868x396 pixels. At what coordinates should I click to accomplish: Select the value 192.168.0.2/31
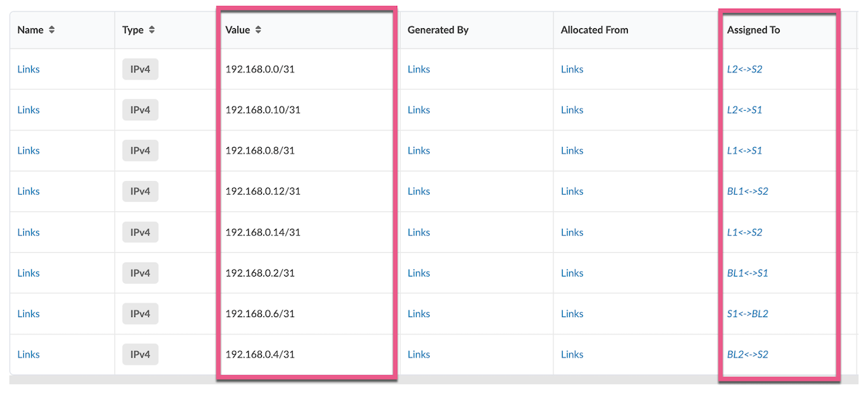click(x=260, y=273)
